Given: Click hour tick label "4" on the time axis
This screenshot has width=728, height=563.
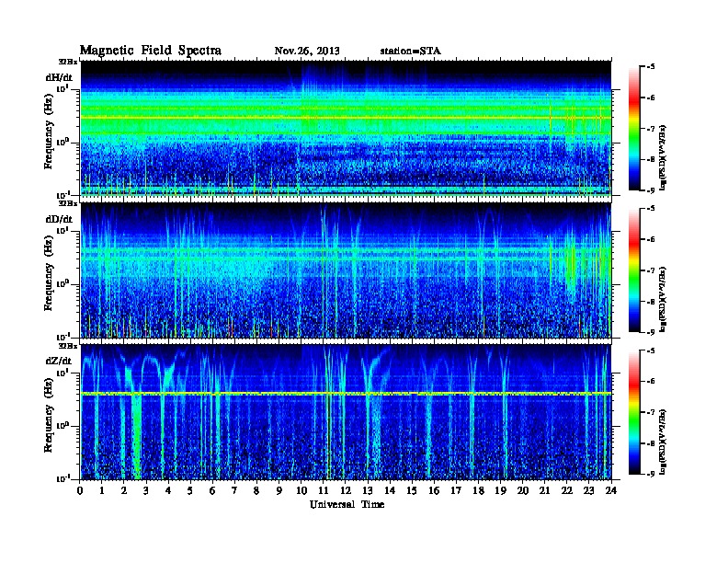Looking at the screenshot, I should pyautogui.click(x=168, y=490).
